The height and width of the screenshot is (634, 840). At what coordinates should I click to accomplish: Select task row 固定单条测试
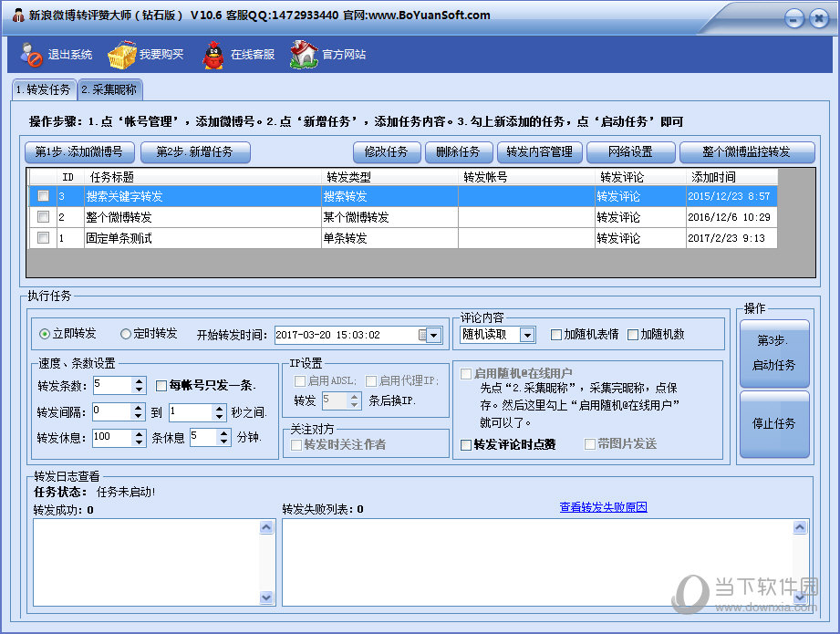[403, 238]
